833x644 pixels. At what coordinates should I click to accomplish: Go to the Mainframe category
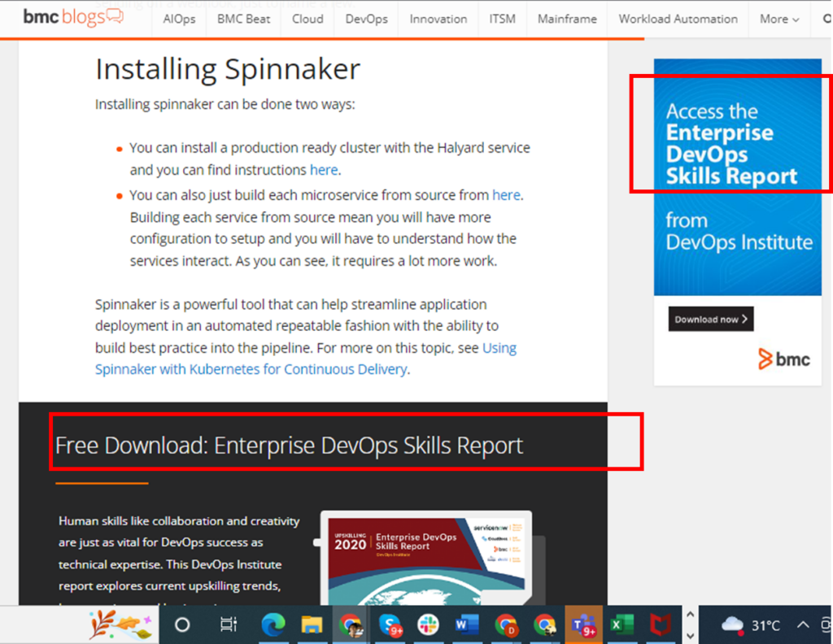pyautogui.click(x=567, y=20)
